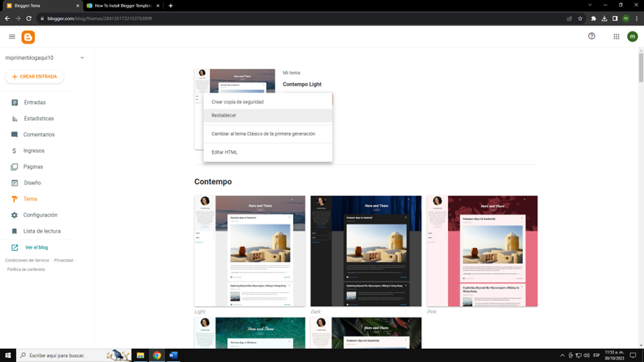The width and height of the screenshot is (644, 362).
Task: Click the Lista de lectura bookmark icon
Action: (x=15, y=231)
